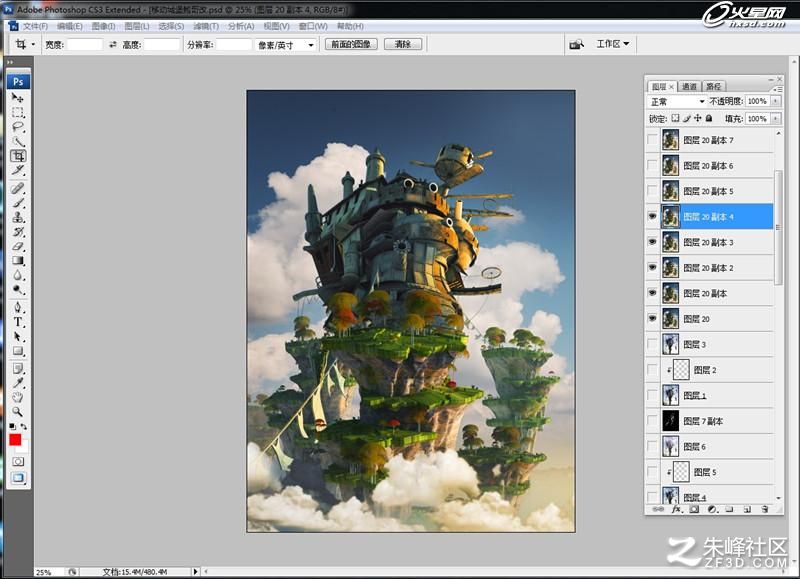Select the Eyedropper tool

(18, 383)
